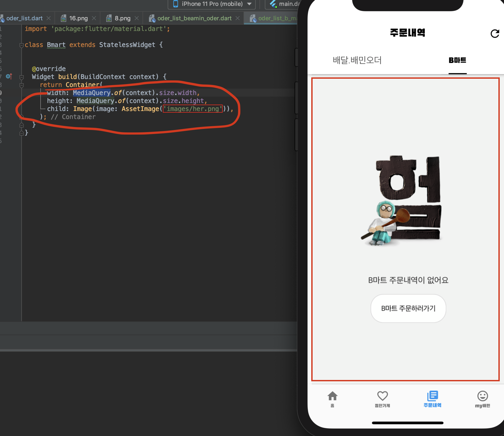Collapse the class Bmart code fold
The width and height of the screenshot is (504, 436).
pos(22,45)
